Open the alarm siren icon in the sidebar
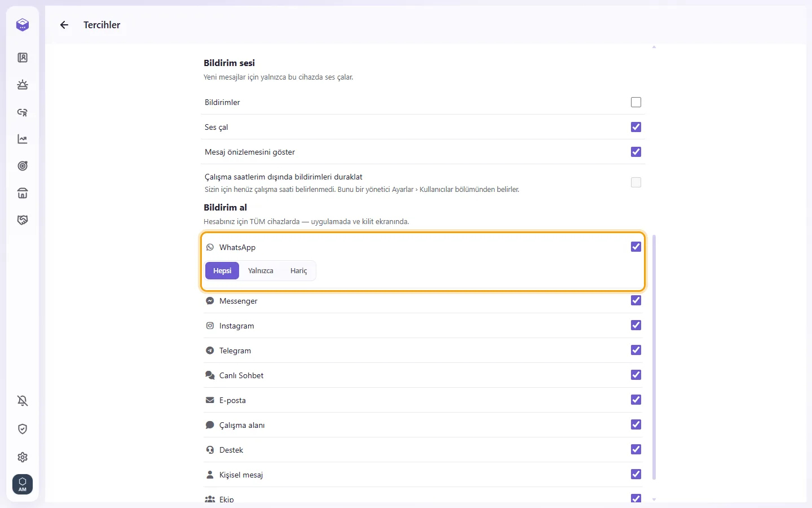This screenshot has height=508, width=812. [x=23, y=85]
